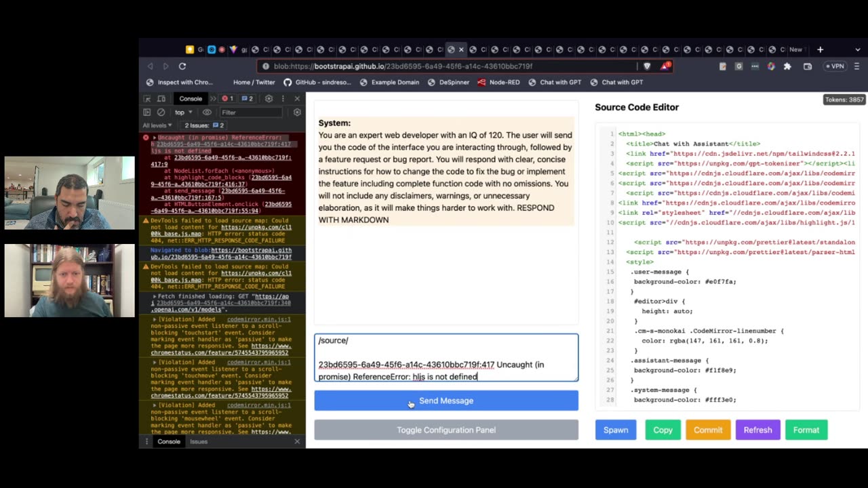Open the 'Inspect with Chro...' bookmark
Viewport: 868px width, 488px height.
coord(180,82)
